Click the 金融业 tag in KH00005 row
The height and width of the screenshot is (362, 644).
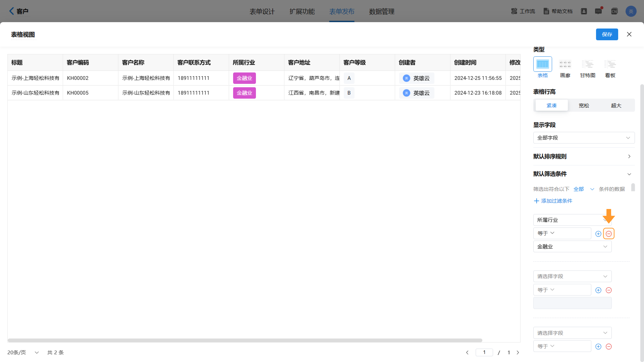pos(244,93)
